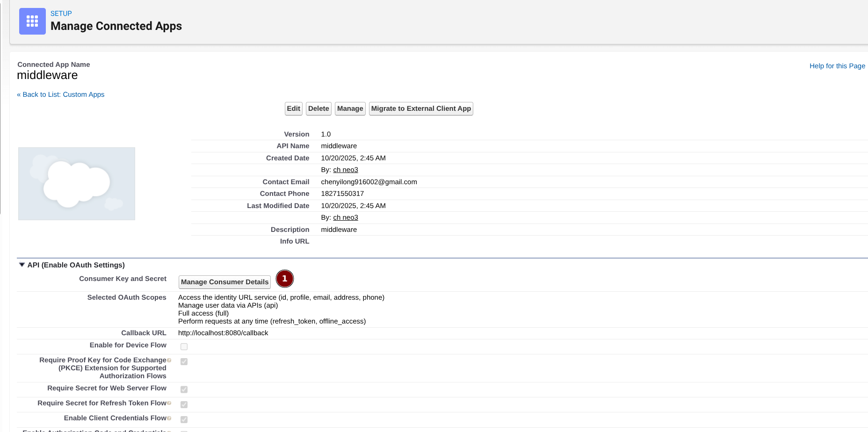
Task: Open the Manage button
Action: tap(350, 108)
